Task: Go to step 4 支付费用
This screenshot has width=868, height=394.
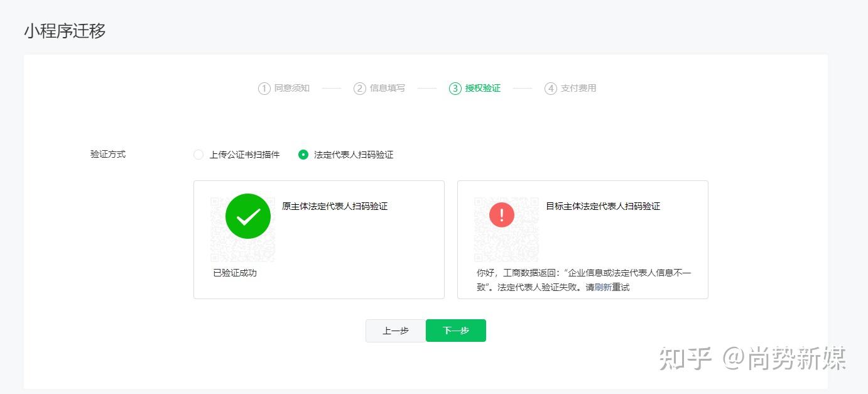Action: tap(570, 89)
